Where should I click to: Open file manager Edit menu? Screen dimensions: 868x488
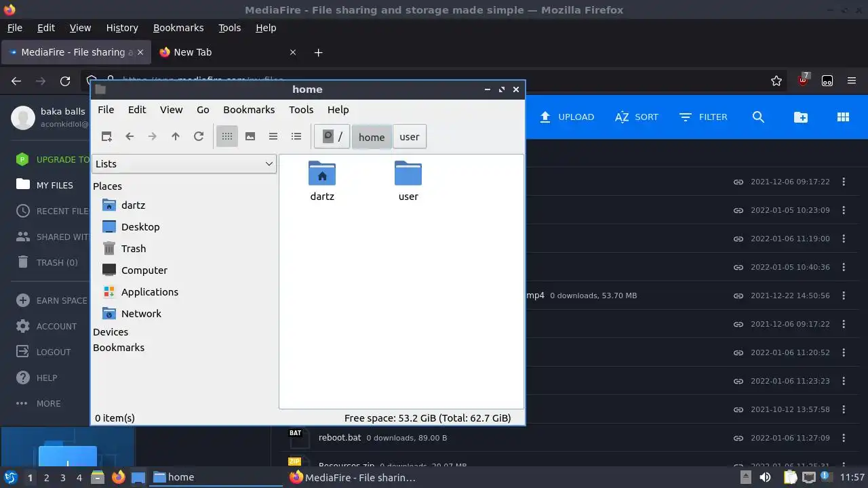coord(137,109)
